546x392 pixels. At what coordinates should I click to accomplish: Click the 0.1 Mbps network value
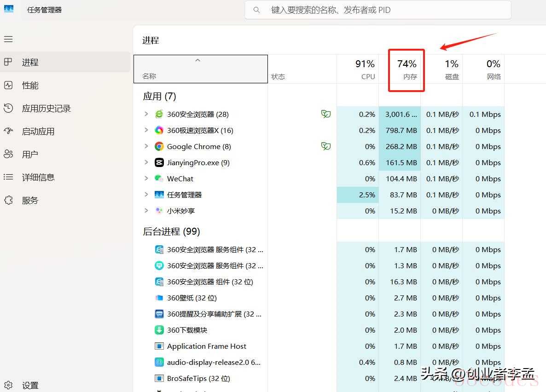[485, 114]
